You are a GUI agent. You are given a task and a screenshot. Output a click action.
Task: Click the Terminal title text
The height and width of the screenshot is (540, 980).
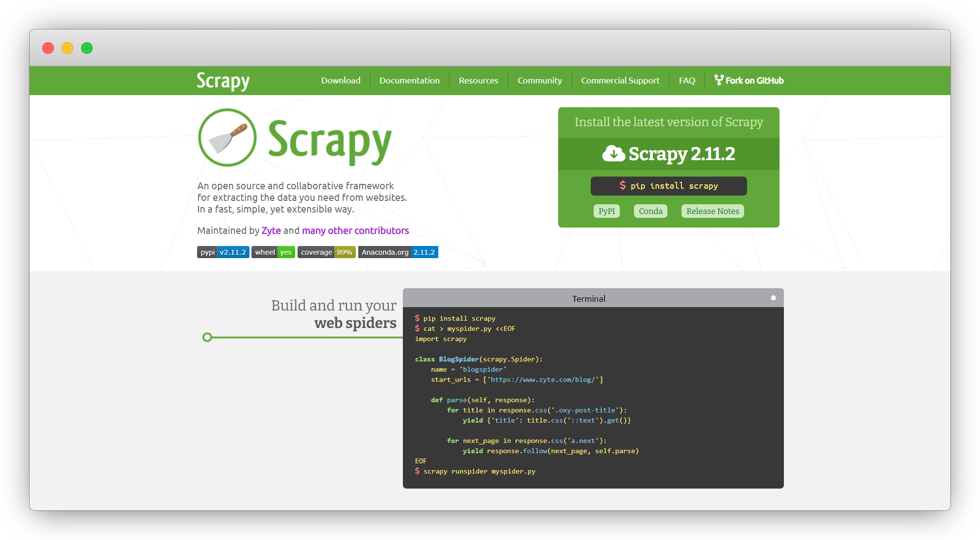pyautogui.click(x=589, y=299)
